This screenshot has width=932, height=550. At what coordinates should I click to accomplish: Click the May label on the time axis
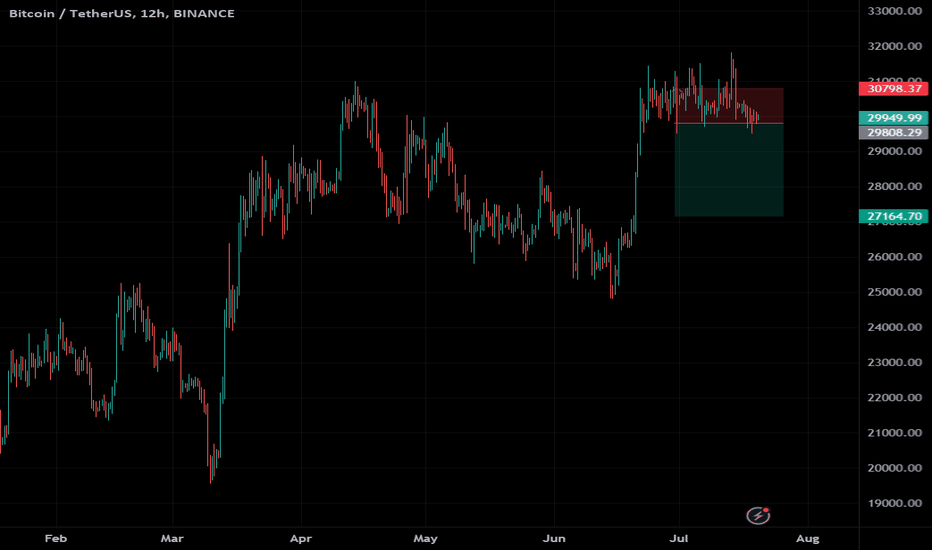425,538
